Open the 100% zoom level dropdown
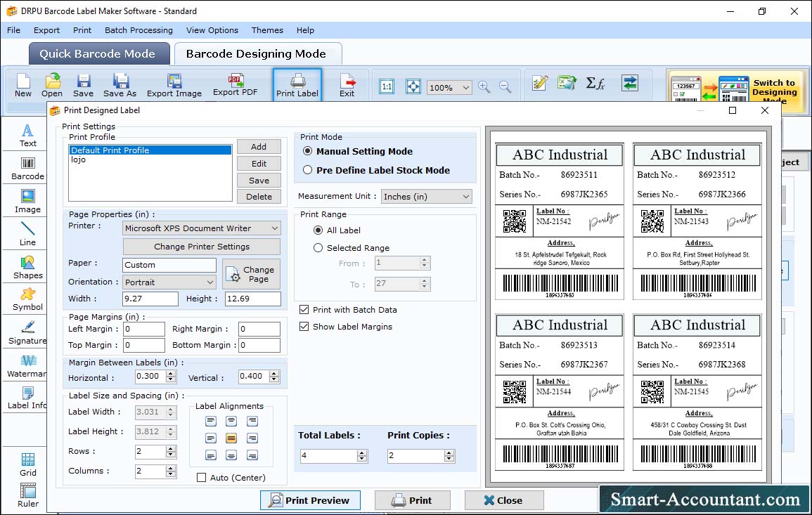Image resolution: width=812 pixels, height=515 pixels. pos(449,87)
